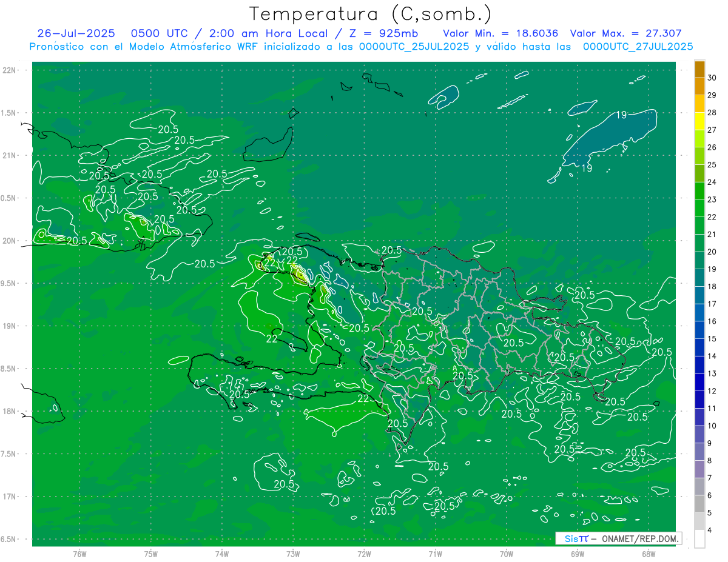Click the color scale label "21"
This screenshot has height=562, width=728.
click(712, 235)
